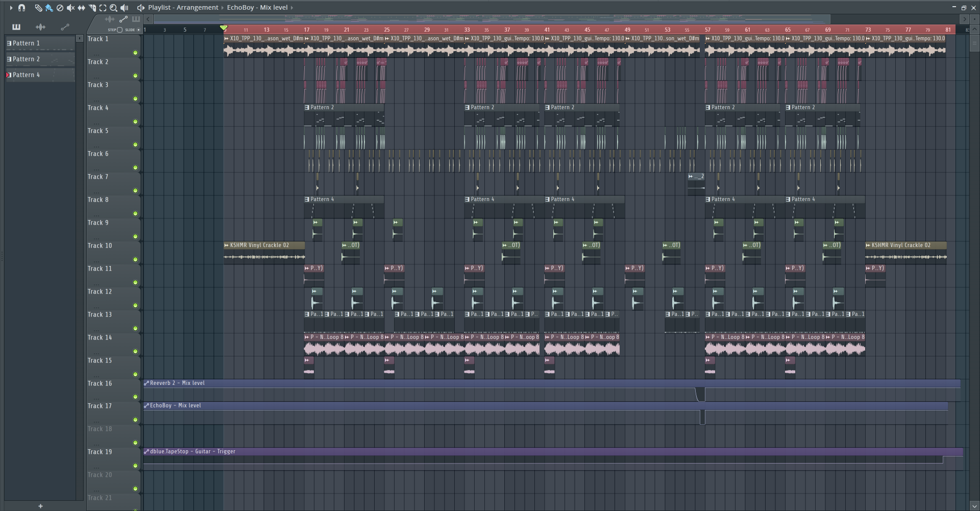Select the Mute tool
The height and width of the screenshot is (511, 980).
click(x=70, y=8)
